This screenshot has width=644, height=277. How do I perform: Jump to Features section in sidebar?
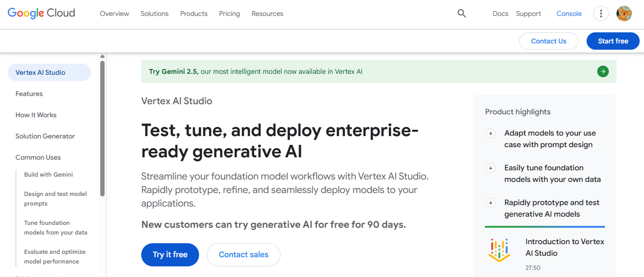coord(29,94)
